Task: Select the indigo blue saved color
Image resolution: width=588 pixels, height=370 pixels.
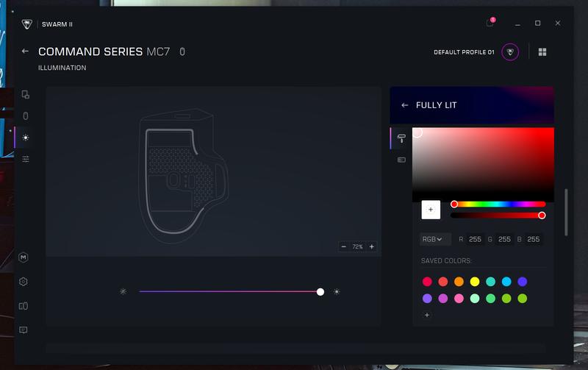Action: [523, 282]
